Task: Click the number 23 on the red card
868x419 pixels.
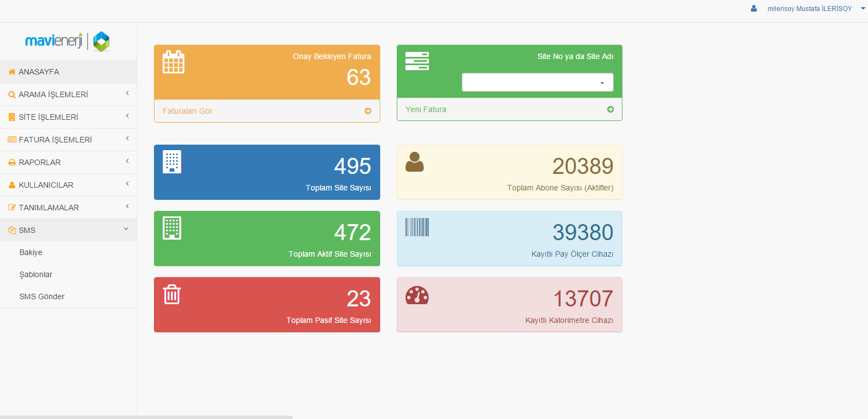Action: [x=359, y=299]
